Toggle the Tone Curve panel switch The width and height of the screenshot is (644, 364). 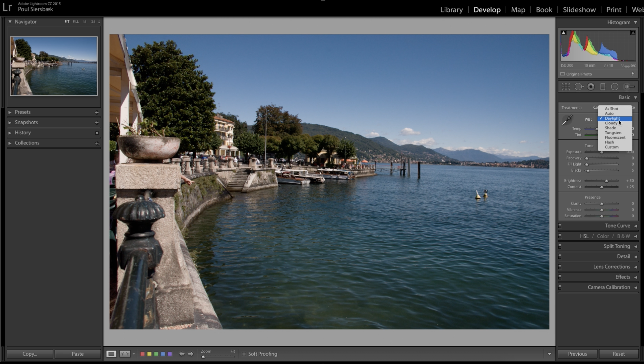[560, 226]
